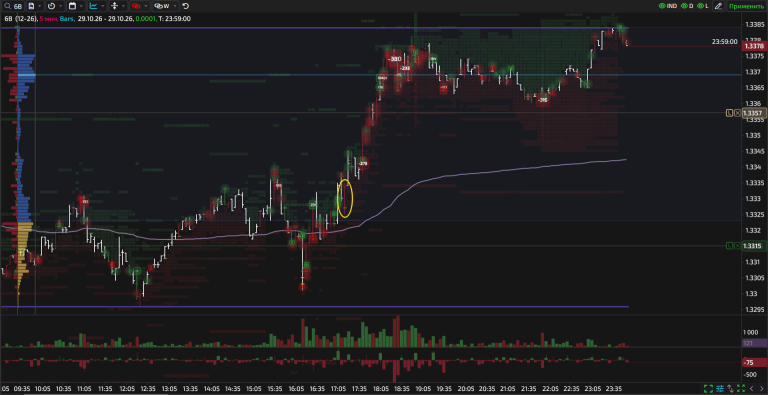Click the green fullscreen corners icon
Screen dimensions: 768x395
pyautogui.click(x=740, y=389)
